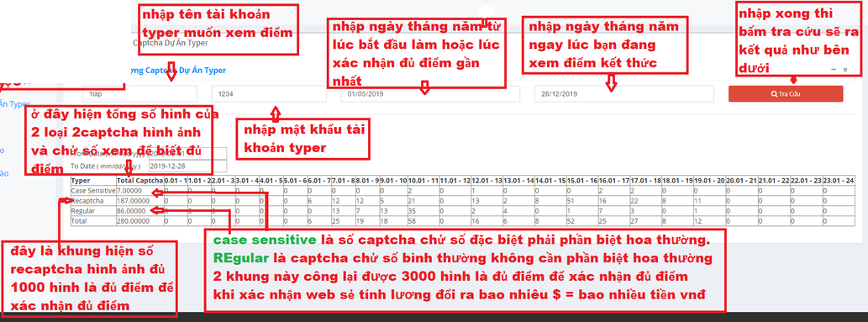Select the start date field 01/05/2019
Image resolution: width=868 pixels, height=322 pixels.
click(x=431, y=94)
